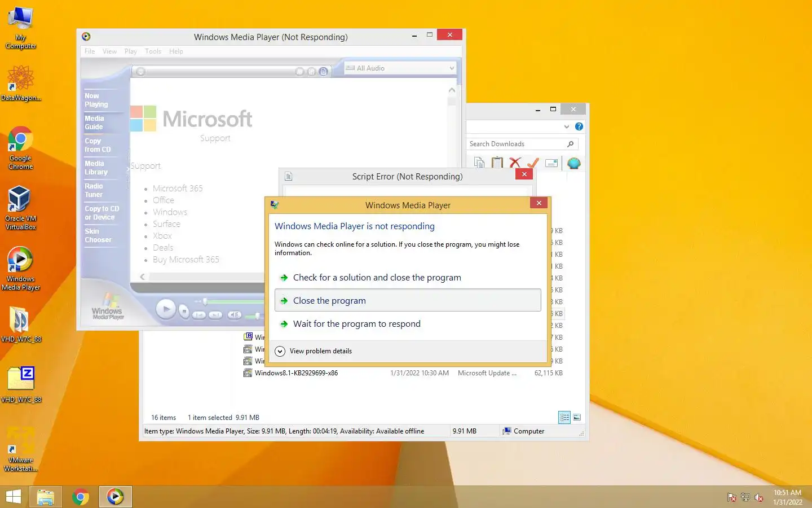The height and width of the screenshot is (508, 812).
Task: Click the muted volume tray icon
Action: (x=759, y=497)
